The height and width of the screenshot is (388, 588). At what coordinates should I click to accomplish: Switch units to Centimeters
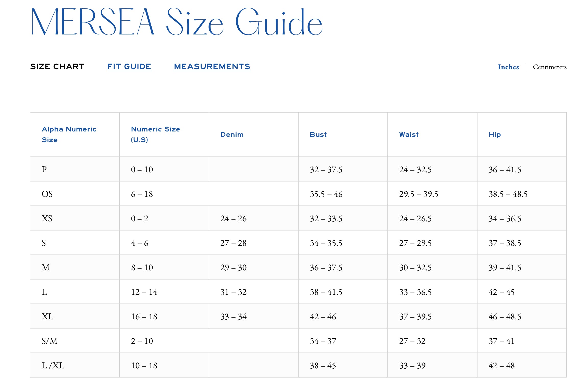(549, 67)
